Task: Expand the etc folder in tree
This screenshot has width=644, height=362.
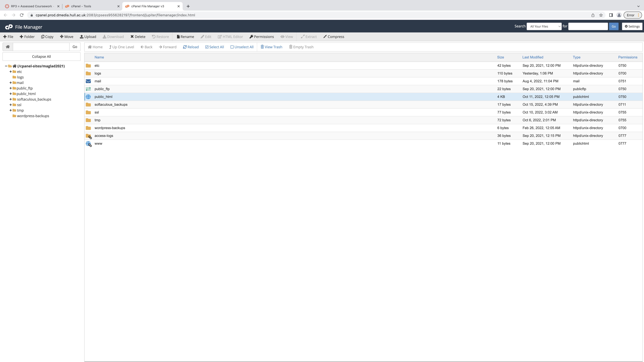Action: pyautogui.click(x=10, y=72)
